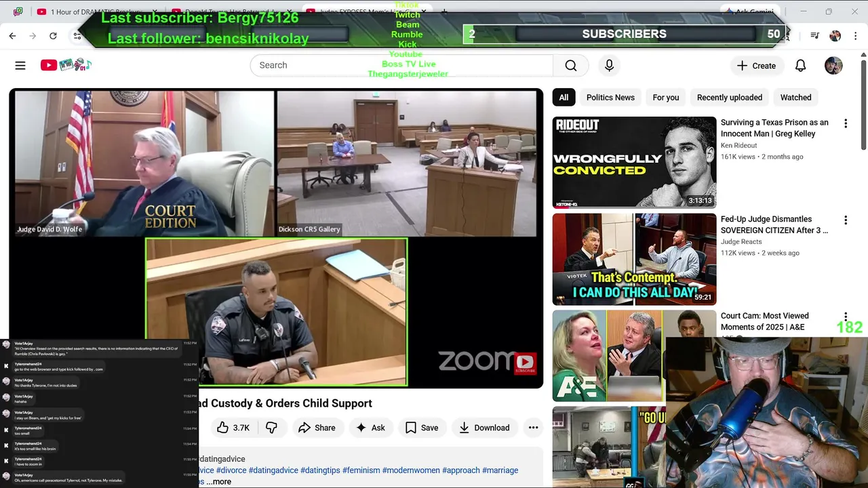Click the Download button
The width and height of the screenshot is (868, 488).
click(x=484, y=428)
